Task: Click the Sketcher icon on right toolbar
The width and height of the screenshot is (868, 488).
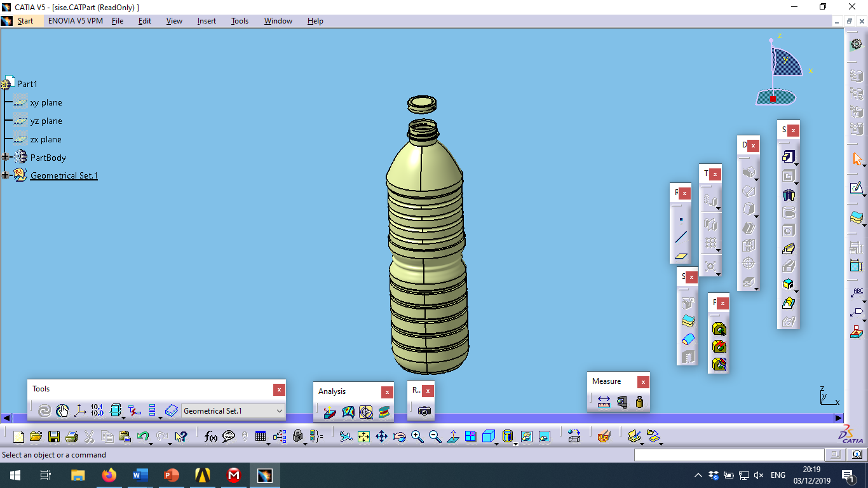Action: 857,189
